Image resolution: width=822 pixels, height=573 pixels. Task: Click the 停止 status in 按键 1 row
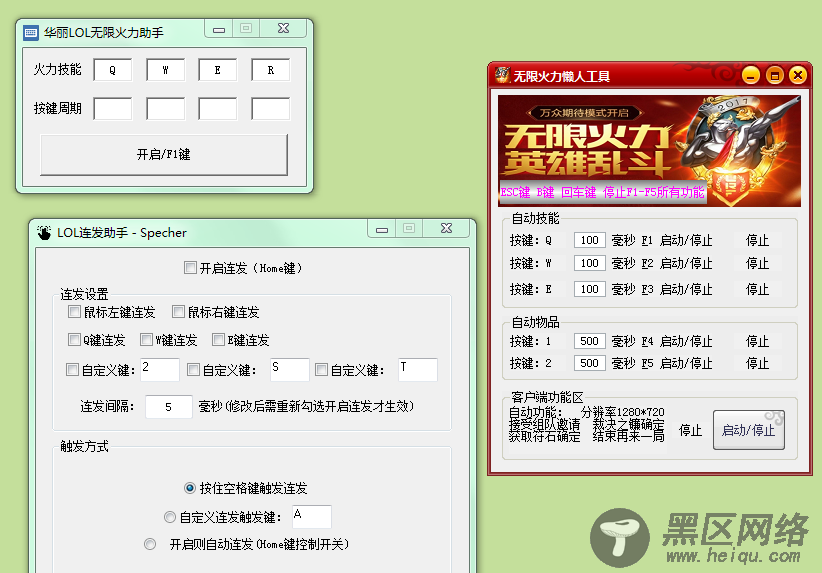[x=758, y=341]
